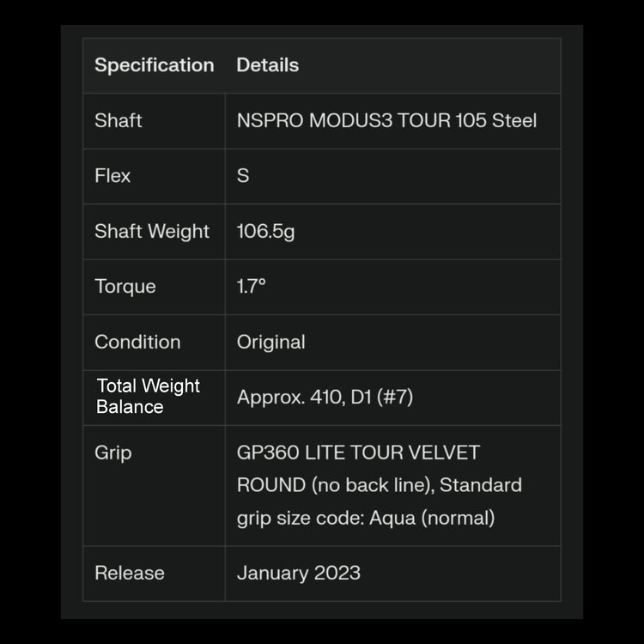
Task: Click the Approx. 410, D1 (#7) value
Action: (x=325, y=398)
